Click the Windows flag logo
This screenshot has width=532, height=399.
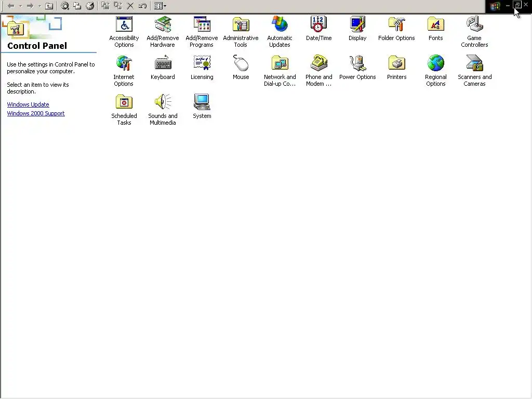[x=495, y=6]
